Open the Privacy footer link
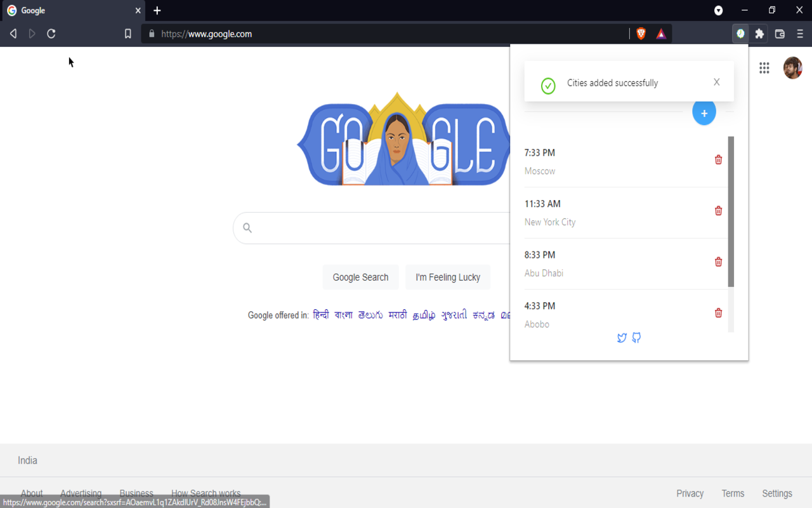This screenshot has height=508, width=812. click(x=690, y=493)
